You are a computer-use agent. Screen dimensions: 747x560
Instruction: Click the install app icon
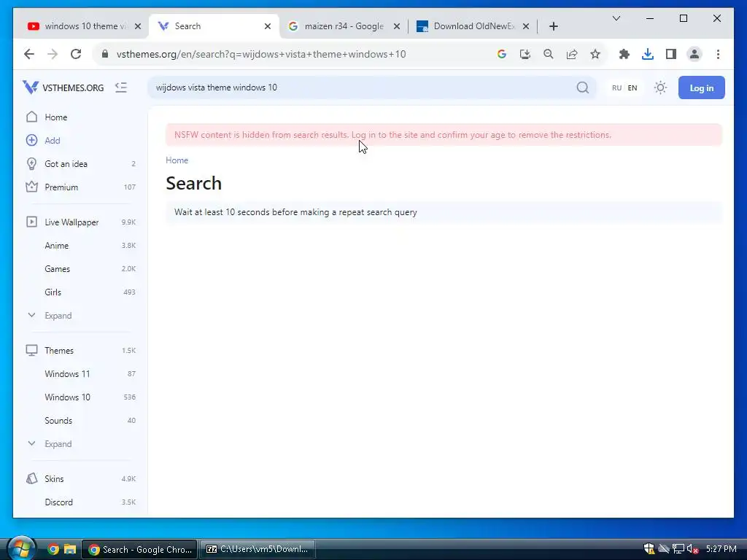pyautogui.click(x=525, y=54)
